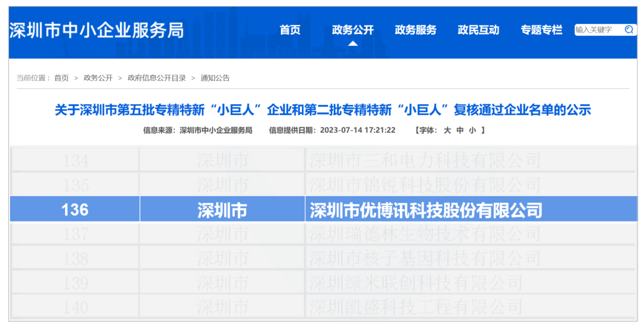Go to the 政民互动 navigation item

coord(478,30)
